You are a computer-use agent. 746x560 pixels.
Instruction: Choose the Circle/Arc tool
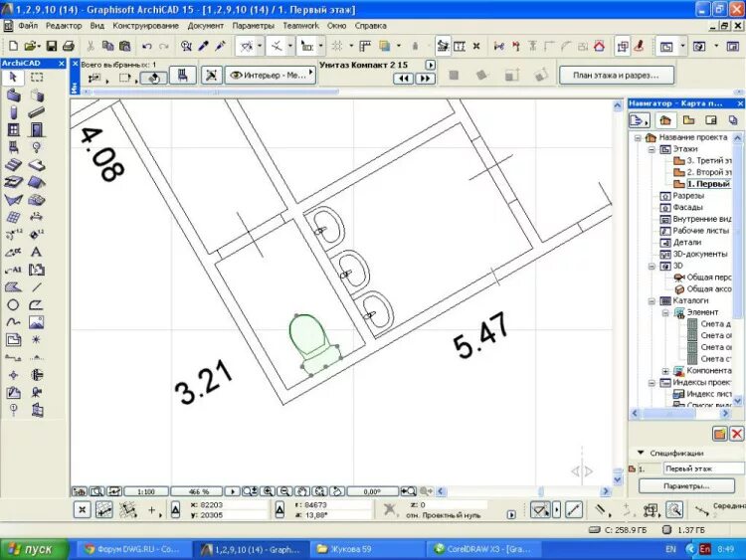(13, 304)
